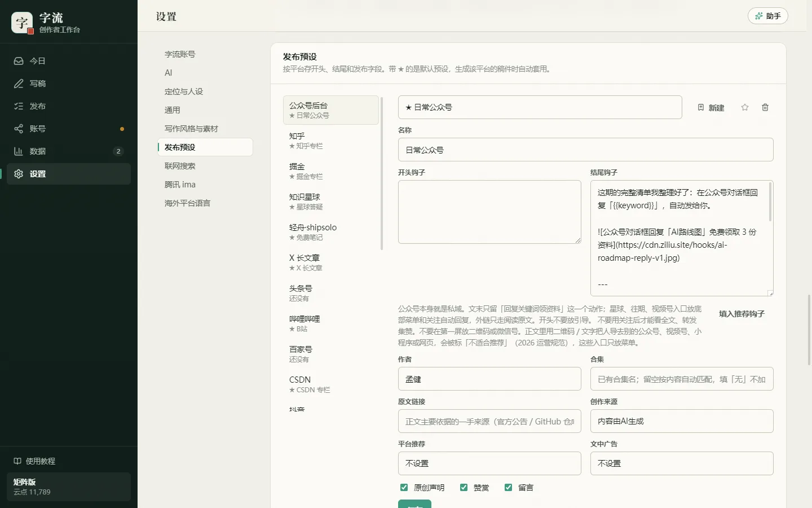Open the 助手 sparkle assistant
The image size is (812, 508).
coord(768,16)
